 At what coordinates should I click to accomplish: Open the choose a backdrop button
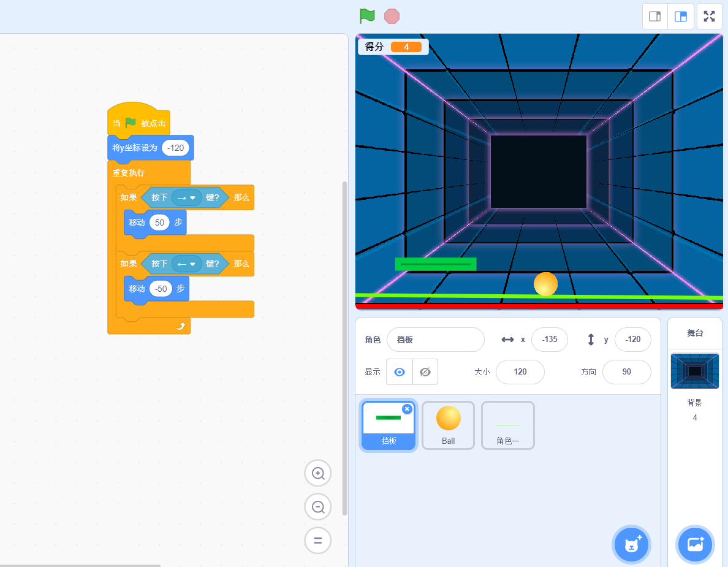coord(695,544)
